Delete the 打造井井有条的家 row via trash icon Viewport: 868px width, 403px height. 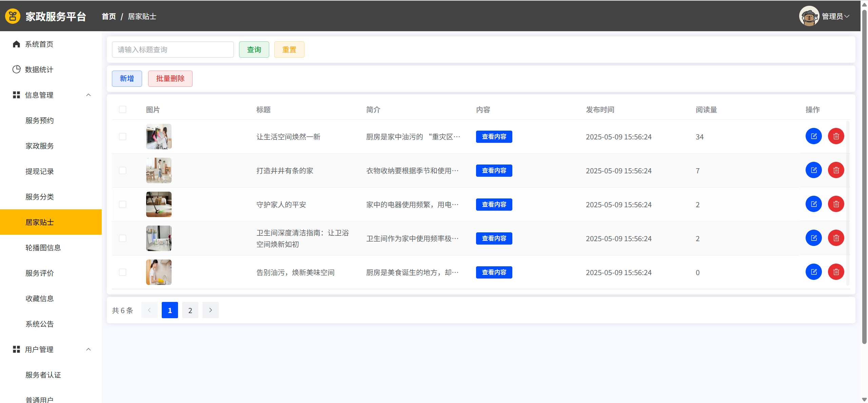836,170
